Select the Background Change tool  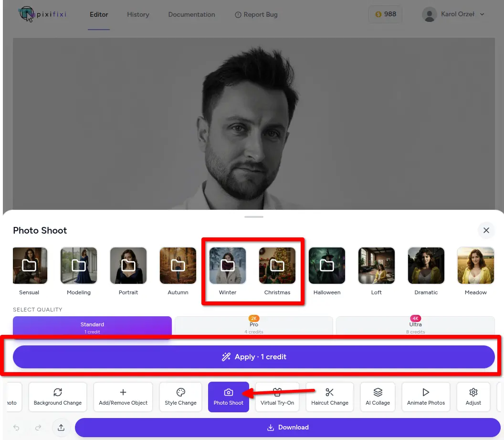click(57, 397)
